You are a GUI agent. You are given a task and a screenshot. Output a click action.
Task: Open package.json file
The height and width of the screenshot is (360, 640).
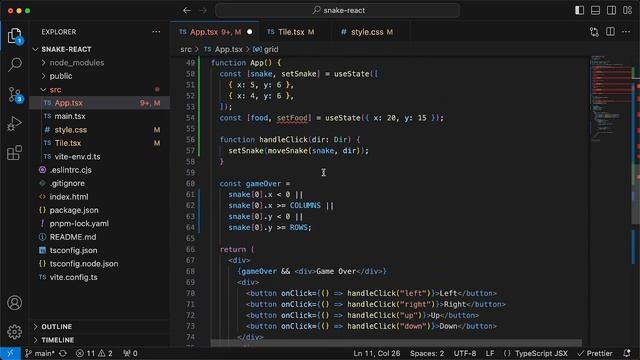click(x=100, y=210)
